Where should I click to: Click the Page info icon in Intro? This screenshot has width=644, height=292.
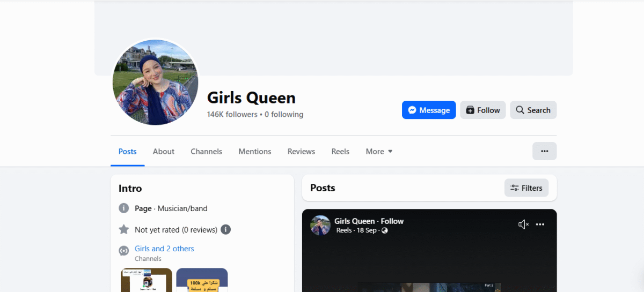(x=124, y=208)
